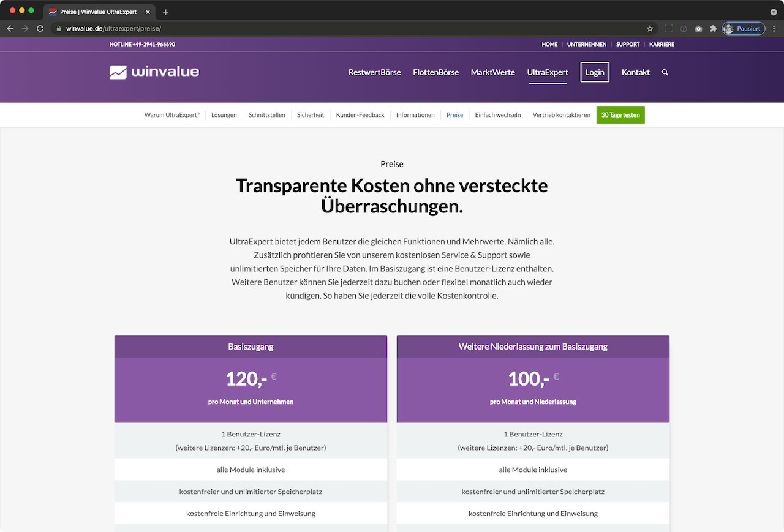
Task: Open the RestwertBörse menu item
Action: point(374,72)
